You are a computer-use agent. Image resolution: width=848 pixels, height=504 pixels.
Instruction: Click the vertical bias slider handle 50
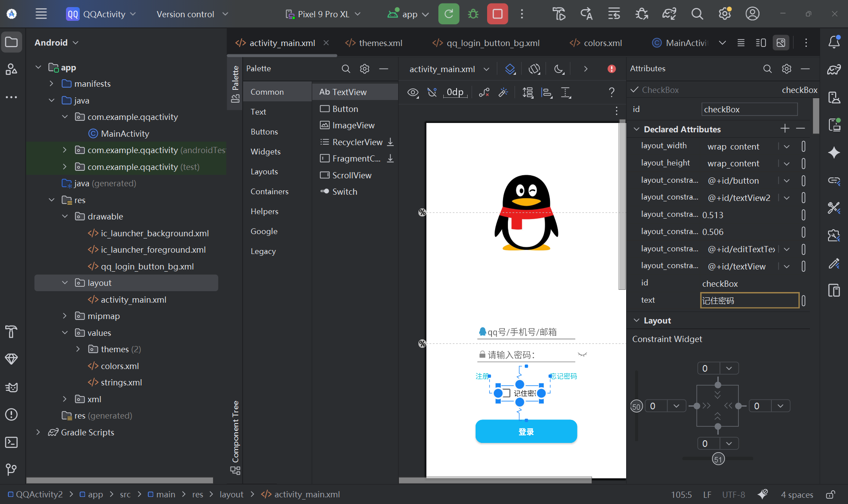coord(636,406)
